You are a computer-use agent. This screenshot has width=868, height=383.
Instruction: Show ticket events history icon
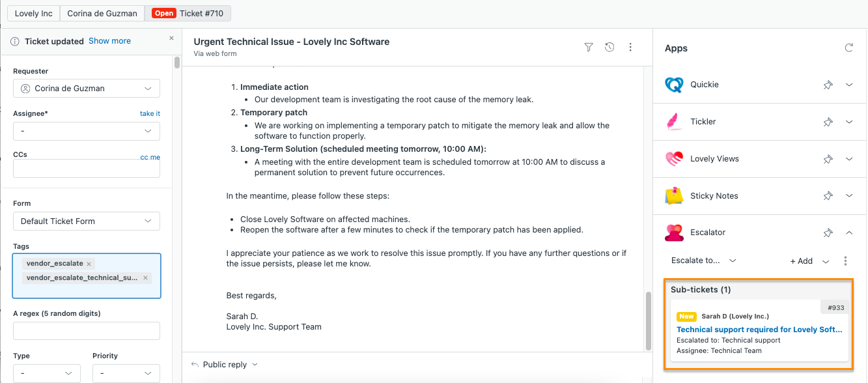coord(609,47)
